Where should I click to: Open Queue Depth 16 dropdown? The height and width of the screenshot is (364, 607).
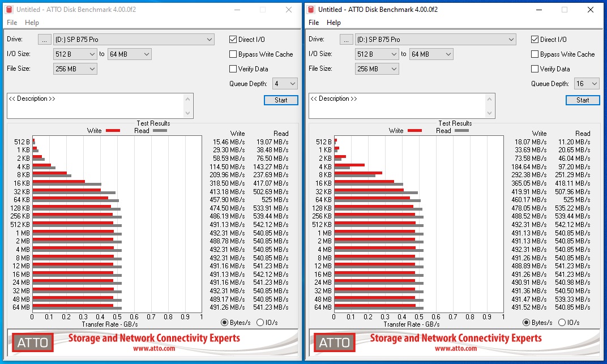click(x=587, y=84)
